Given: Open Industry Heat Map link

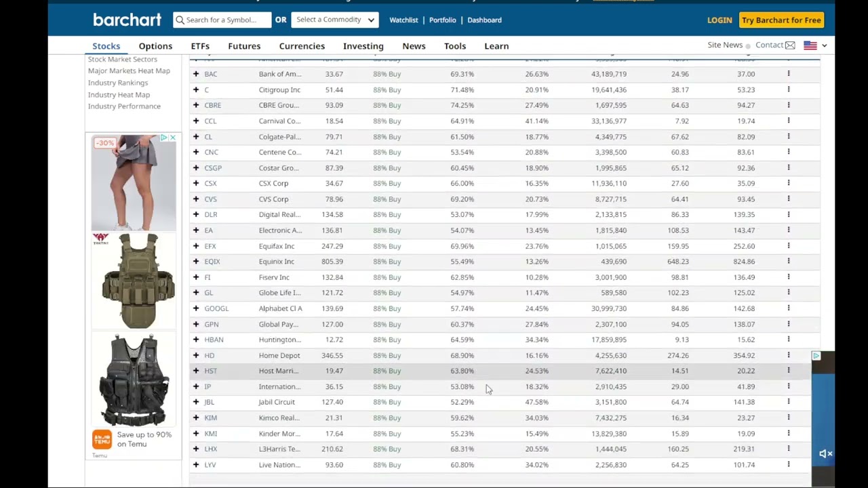Looking at the screenshot, I should 119,95.
